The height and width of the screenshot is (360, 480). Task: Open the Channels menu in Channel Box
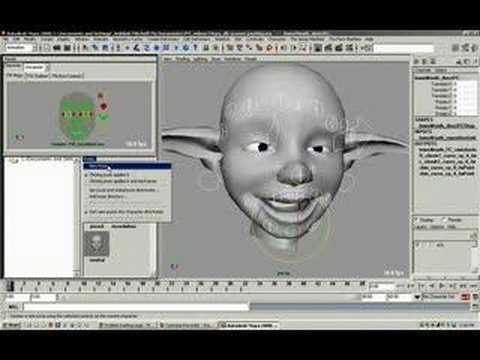tap(424, 71)
